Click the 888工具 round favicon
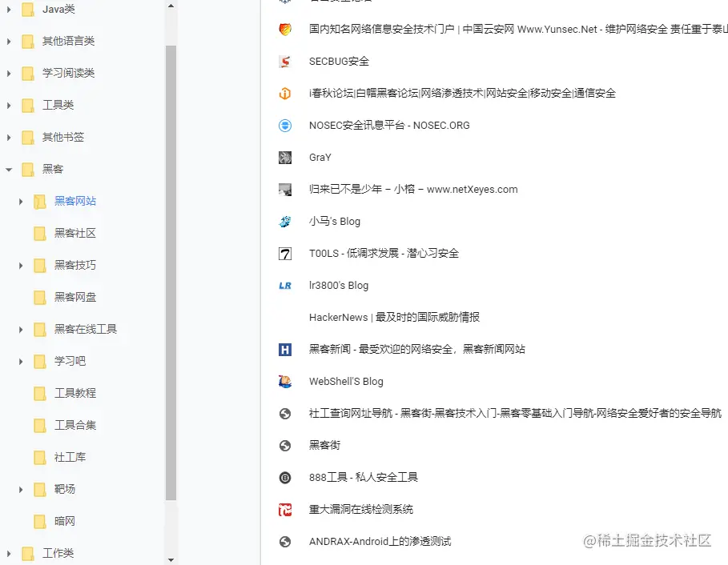Viewport: 728px width, 565px height. pos(285,477)
